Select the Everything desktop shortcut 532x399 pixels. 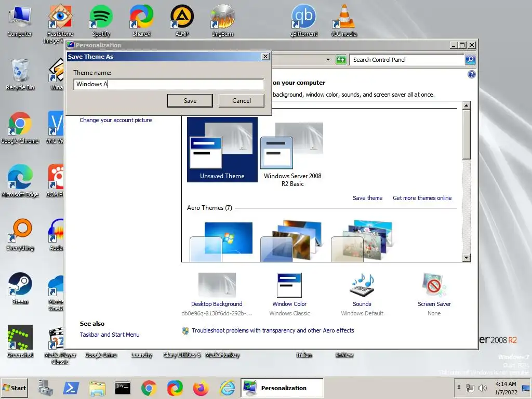coord(20,235)
